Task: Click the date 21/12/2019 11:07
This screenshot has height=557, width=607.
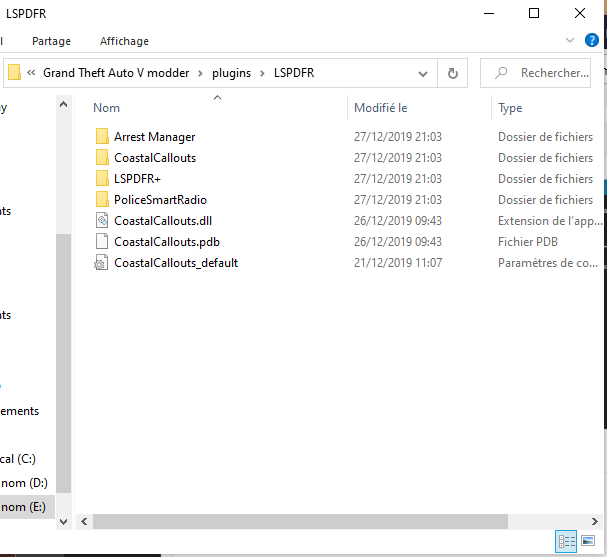Action: tap(398, 263)
